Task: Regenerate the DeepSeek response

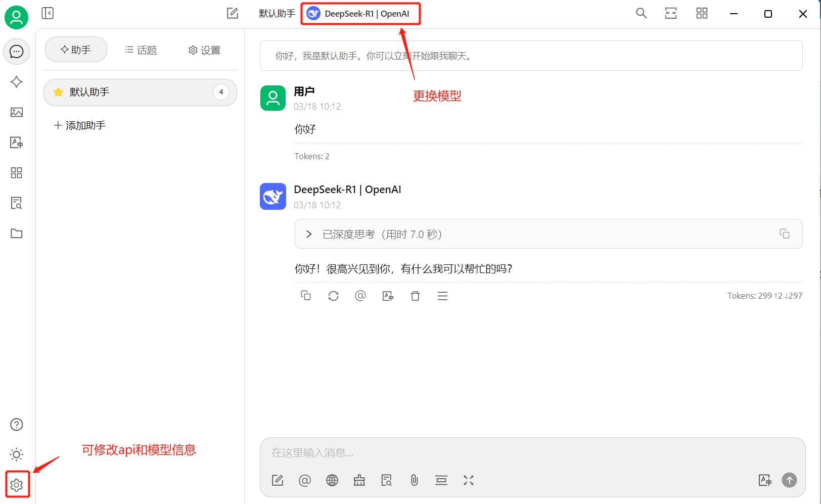Action: 333,296
